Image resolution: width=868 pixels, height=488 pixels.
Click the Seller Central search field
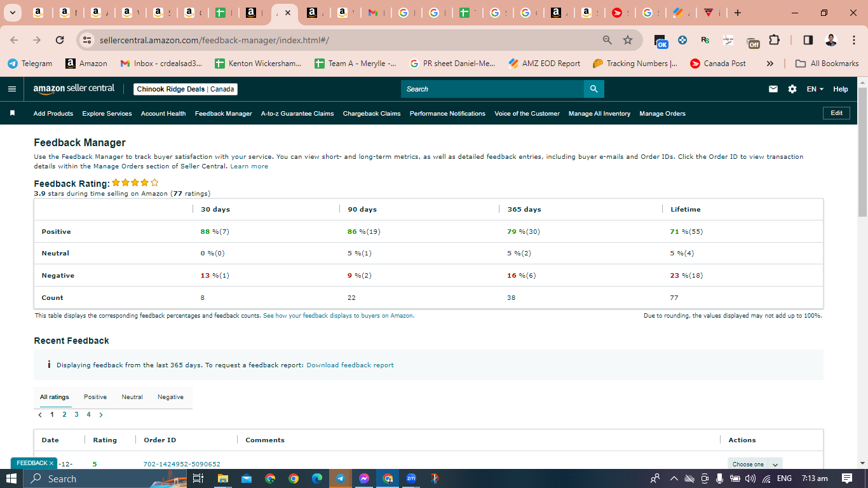[x=492, y=89]
